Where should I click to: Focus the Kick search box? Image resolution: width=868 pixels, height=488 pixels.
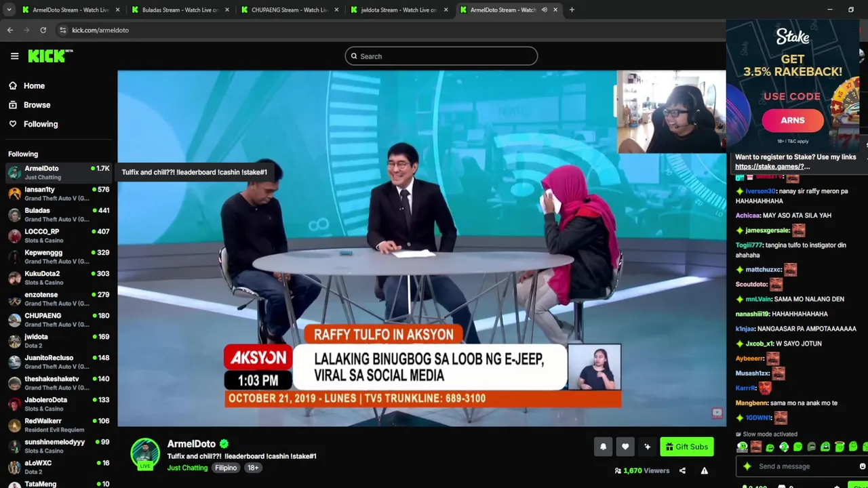click(441, 56)
